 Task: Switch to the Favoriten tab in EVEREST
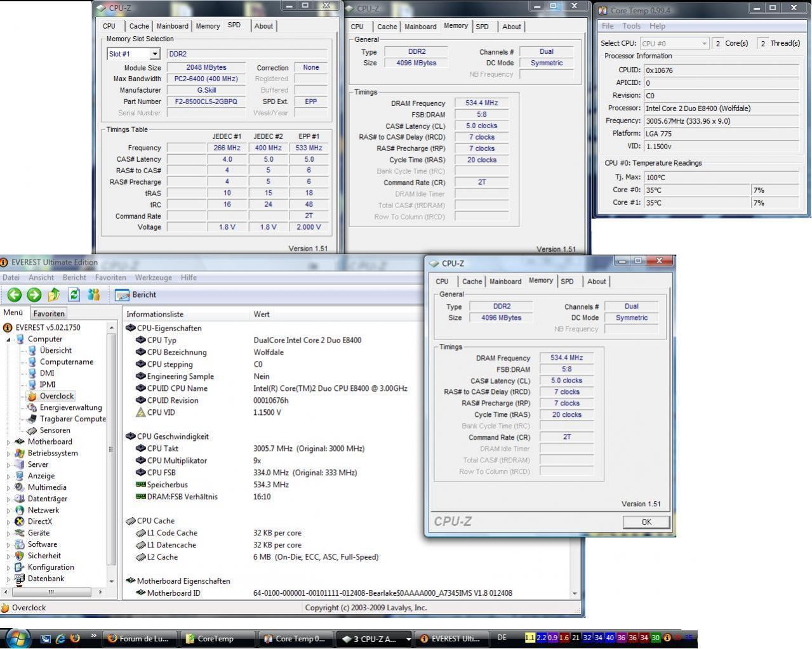tap(49, 313)
